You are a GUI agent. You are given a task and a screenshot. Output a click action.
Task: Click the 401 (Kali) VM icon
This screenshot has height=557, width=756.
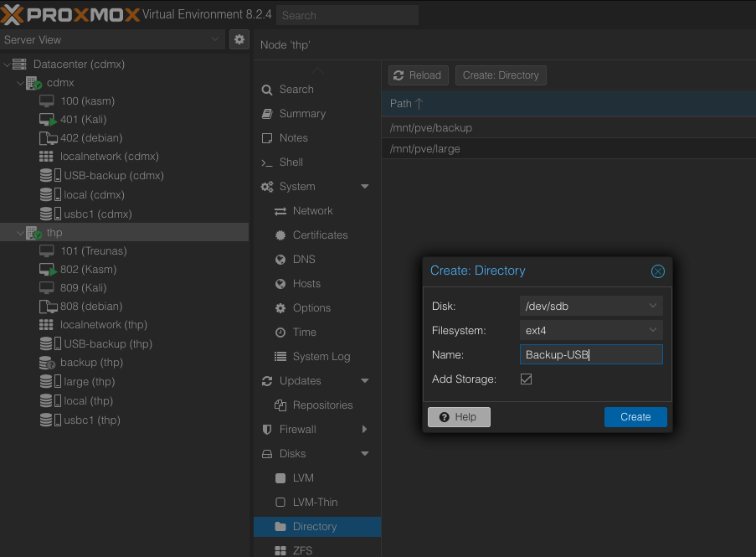(x=47, y=120)
